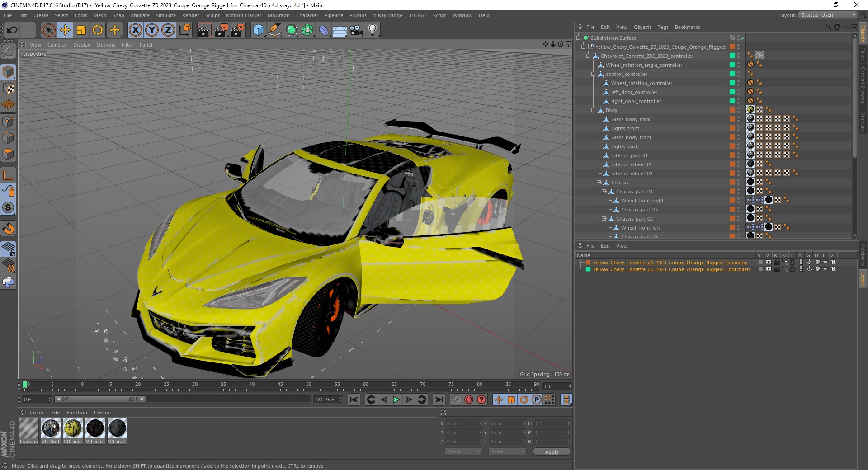Collapse Chassis_part_01 tree node
The image size is (868, 470).
[604, 192]
